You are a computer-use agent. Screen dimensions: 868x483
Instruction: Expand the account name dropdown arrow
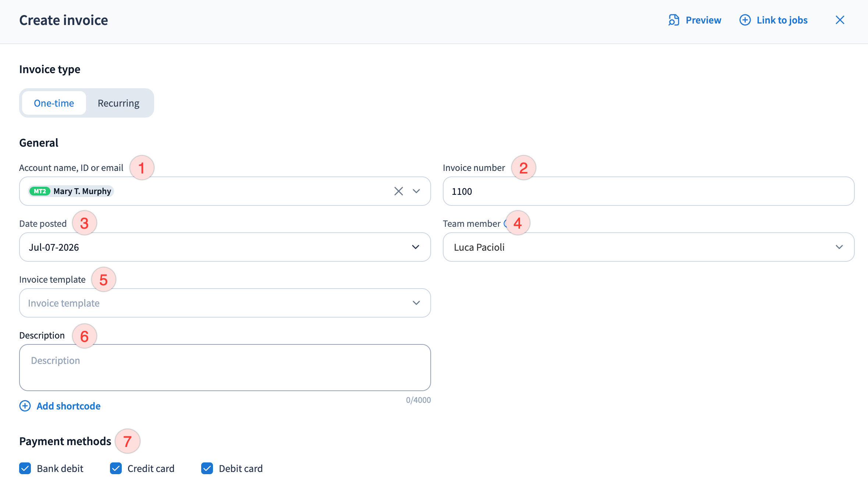(x=416, y=191)
